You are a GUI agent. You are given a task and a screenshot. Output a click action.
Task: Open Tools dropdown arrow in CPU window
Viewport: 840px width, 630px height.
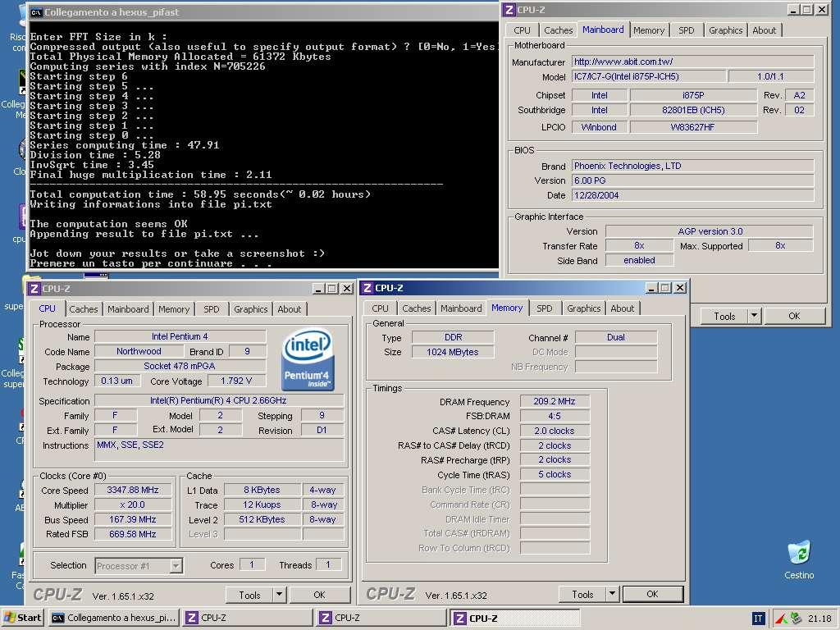(x=279, y=595)
